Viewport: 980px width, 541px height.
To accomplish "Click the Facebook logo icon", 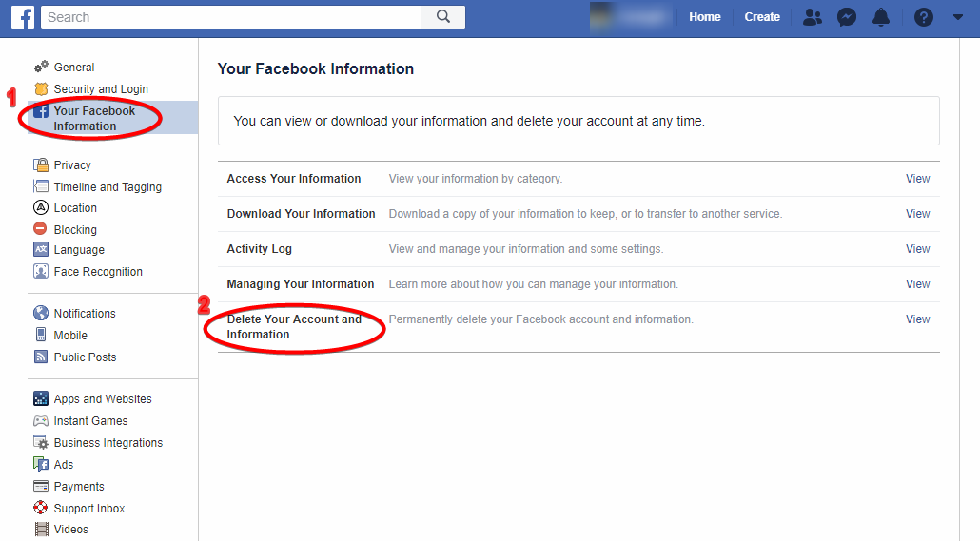I will click(23, 16).
